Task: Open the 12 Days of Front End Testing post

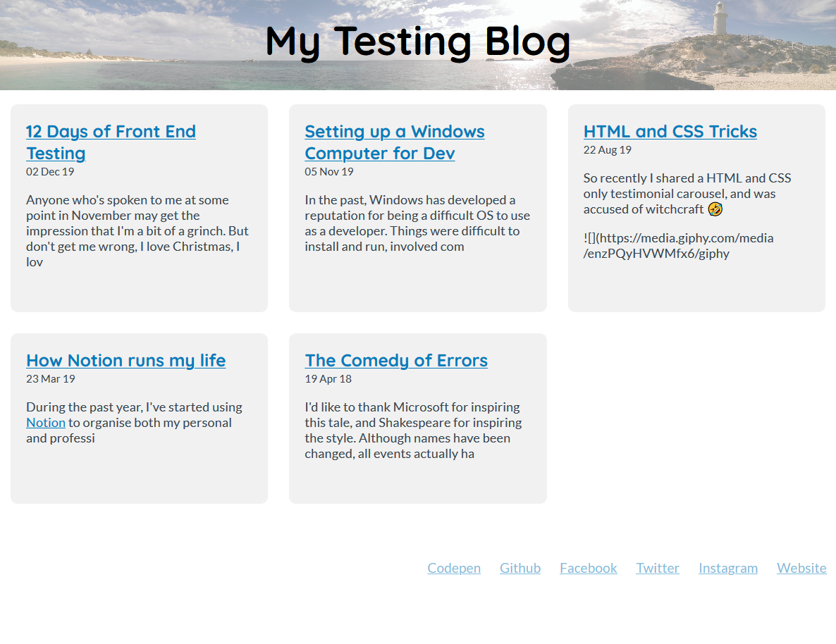Action: [x=111, y=132]
